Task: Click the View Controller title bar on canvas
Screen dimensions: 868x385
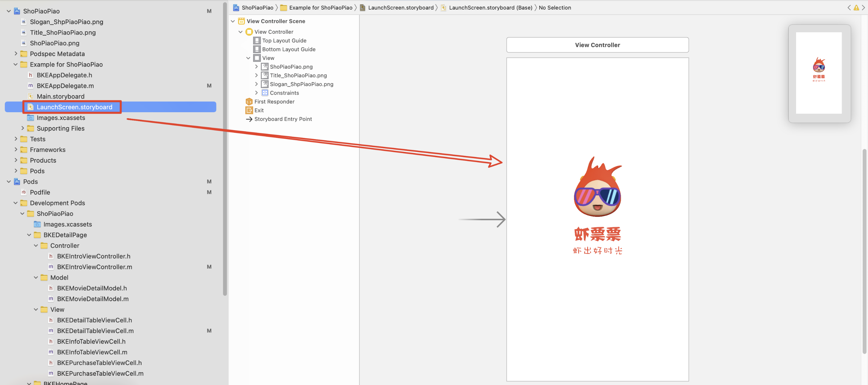Action: tap(597, 45)
